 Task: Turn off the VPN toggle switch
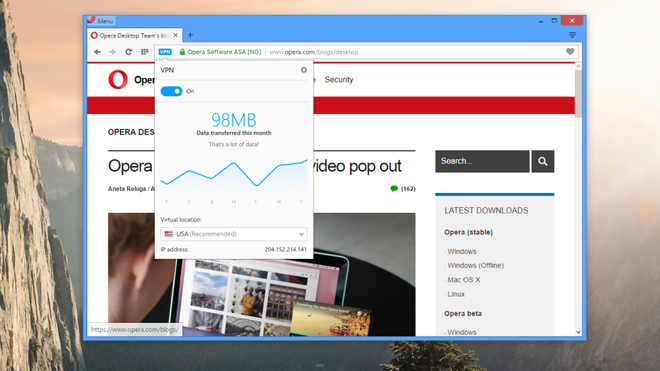(x=171, y=91)
